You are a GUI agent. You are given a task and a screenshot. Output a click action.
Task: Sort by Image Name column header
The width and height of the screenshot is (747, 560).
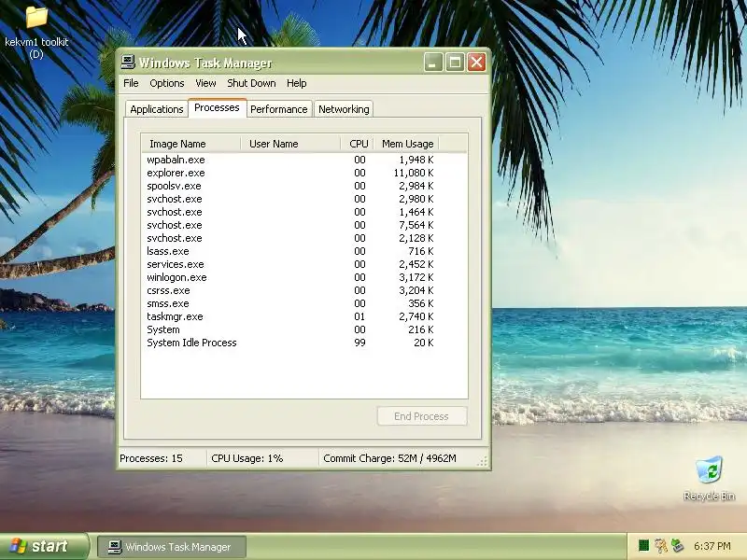pyautogui.click(x=191, y=144)
